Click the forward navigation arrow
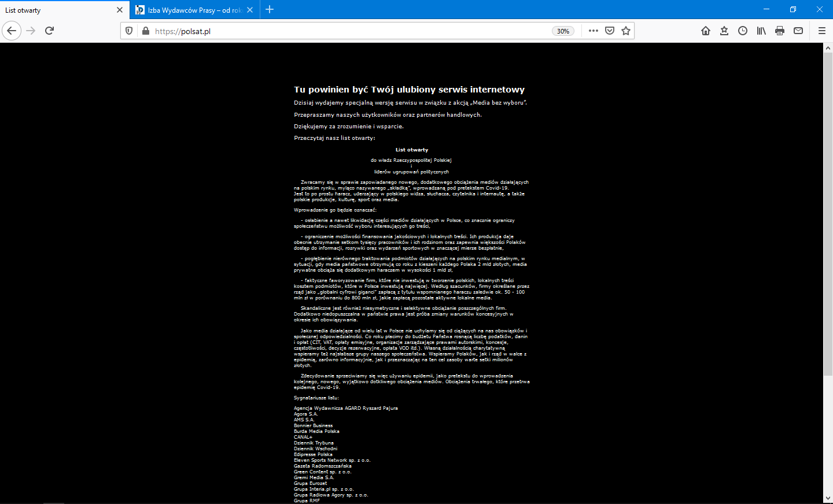Viewport: 833px width, 504px height. 31,31
